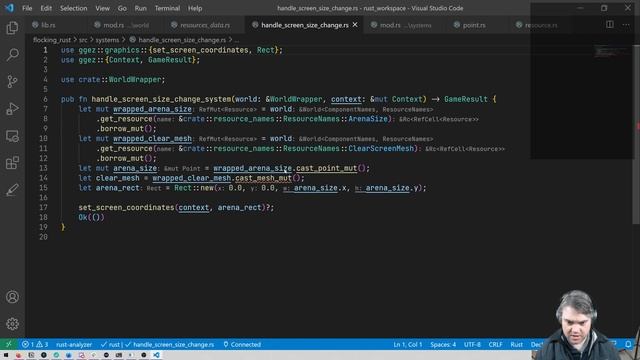
Task: Click the Connected status indicator
Action: (242, 344)
